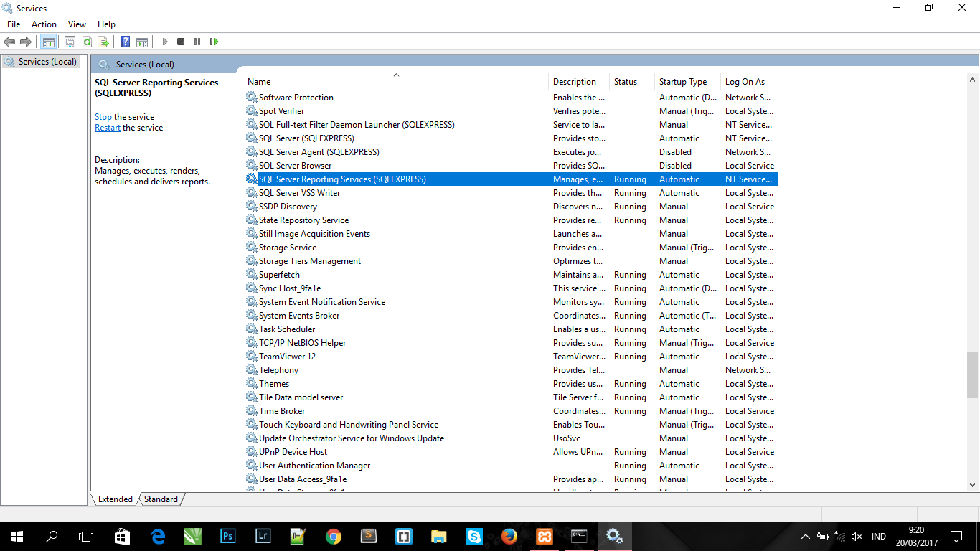Click the gear icon next to Superfetch
The image size is (980, 551).
coord(252,275)
